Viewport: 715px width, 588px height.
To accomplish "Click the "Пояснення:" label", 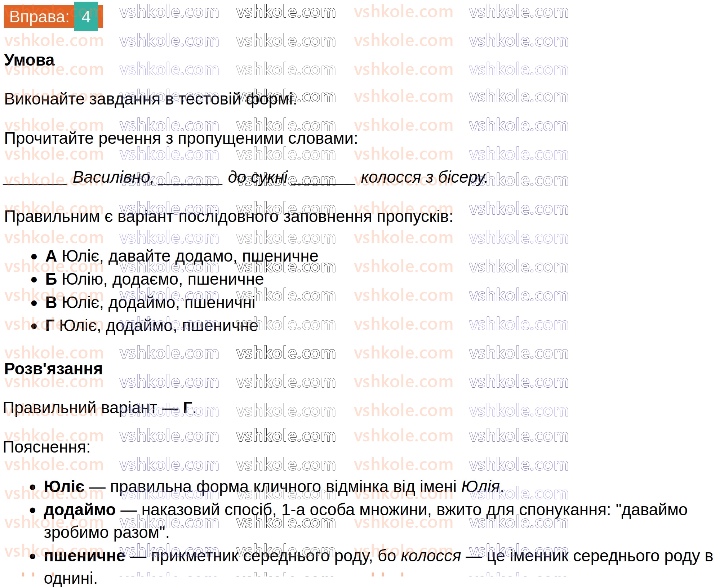I will [x=46, y=447].
